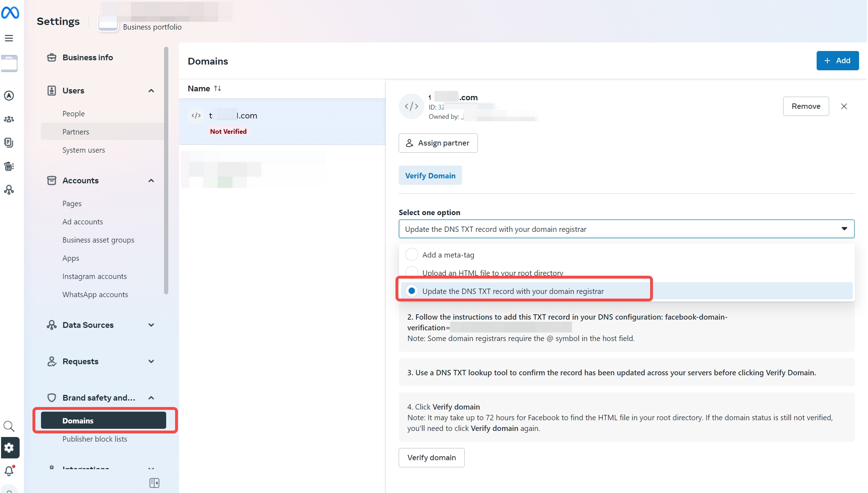Screen dimensions: 868x493
Task: Open Instagram accounts settings
Action: click(x=95, y=276)
